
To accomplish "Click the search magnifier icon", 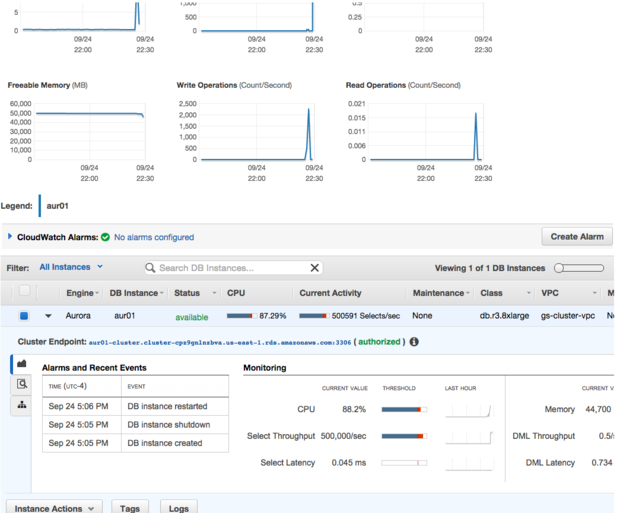I will (x=150, y=268).
